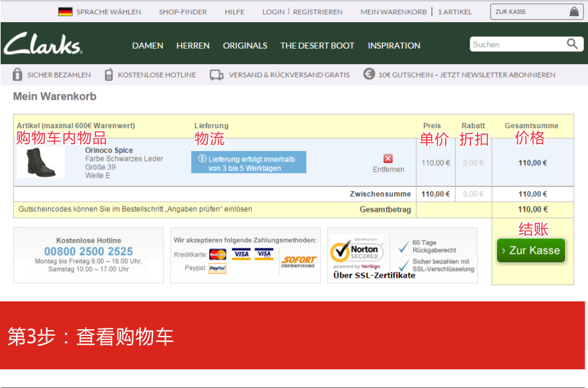Open Mein Warenkorb in top bar
This screenshot has width=588, height=388.
[x=394, y=12]
